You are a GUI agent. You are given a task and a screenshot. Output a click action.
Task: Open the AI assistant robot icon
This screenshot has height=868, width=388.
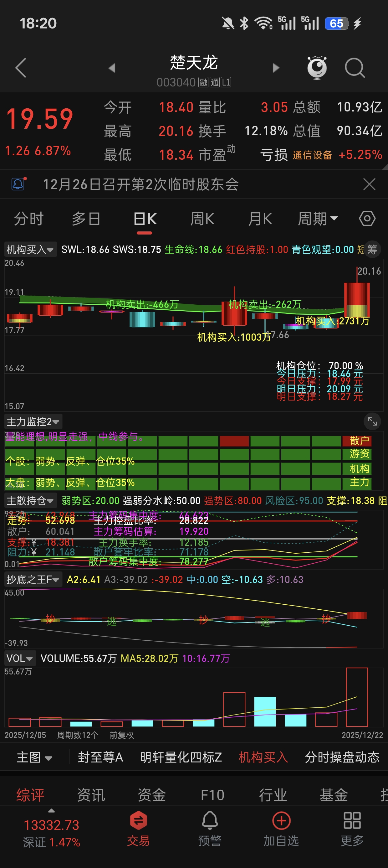click(x=317, y=67)
